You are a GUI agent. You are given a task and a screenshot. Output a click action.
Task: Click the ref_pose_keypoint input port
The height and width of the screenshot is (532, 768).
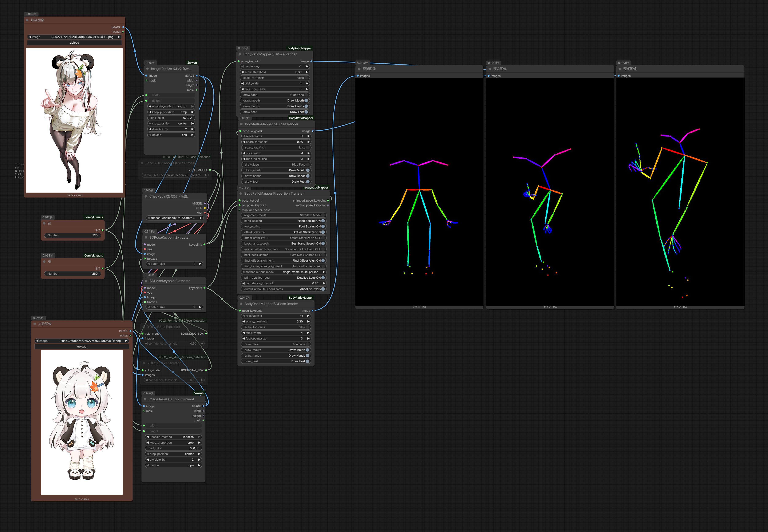(239, 205)
